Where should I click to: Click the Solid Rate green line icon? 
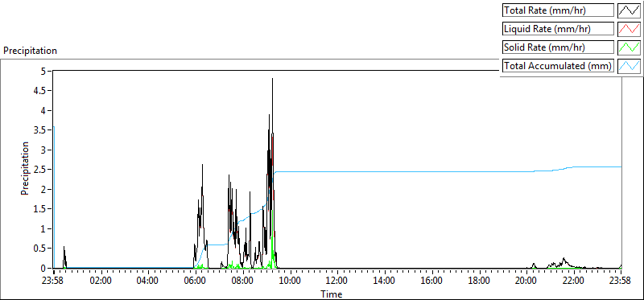click(630, 47)
